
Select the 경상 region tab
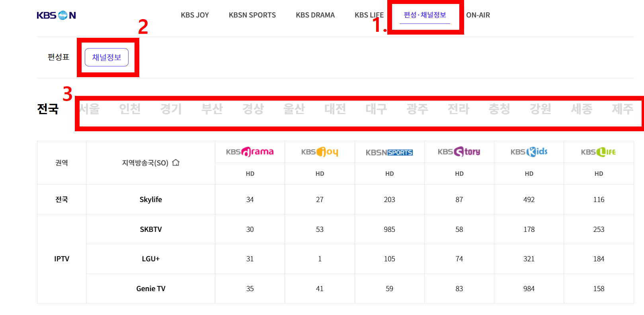pos(253,109)
